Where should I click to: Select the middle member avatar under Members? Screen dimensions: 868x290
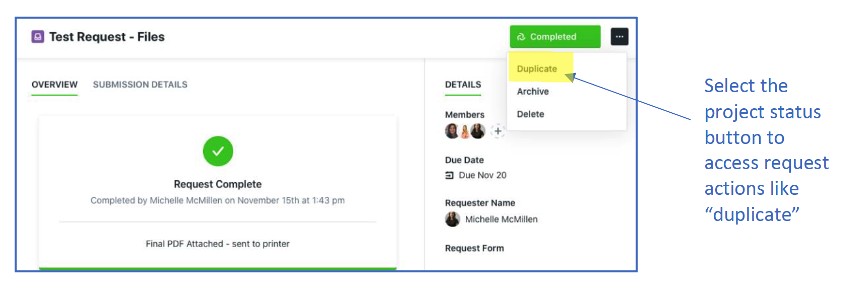point(465,131)
